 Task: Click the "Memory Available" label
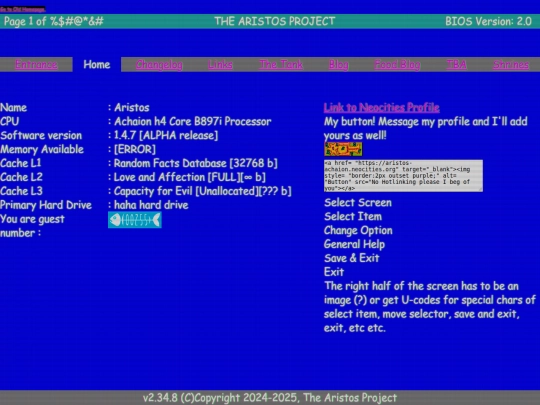click(x=42, y=149)
